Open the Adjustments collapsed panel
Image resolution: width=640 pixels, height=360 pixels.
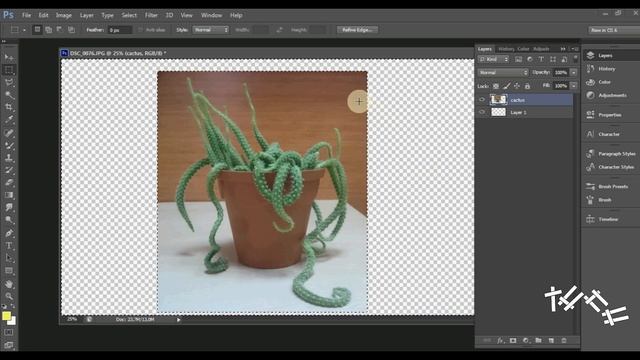(x=611, y=95)
